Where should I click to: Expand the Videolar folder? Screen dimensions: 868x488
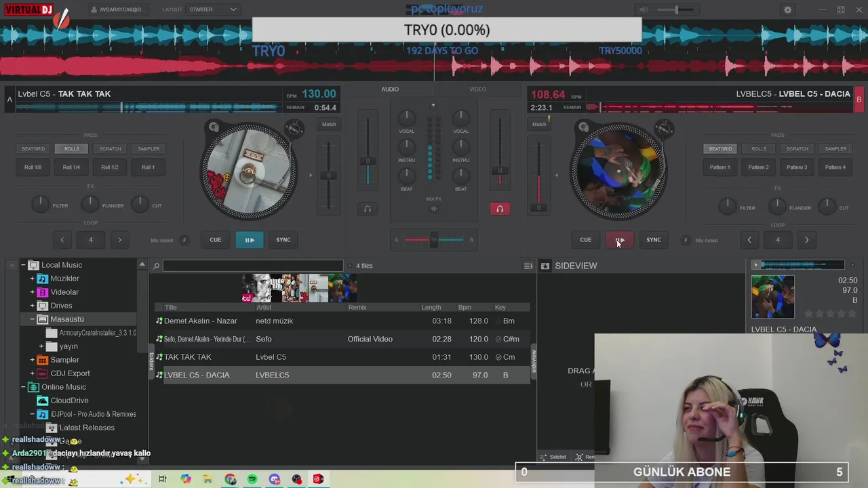(32, 292)
